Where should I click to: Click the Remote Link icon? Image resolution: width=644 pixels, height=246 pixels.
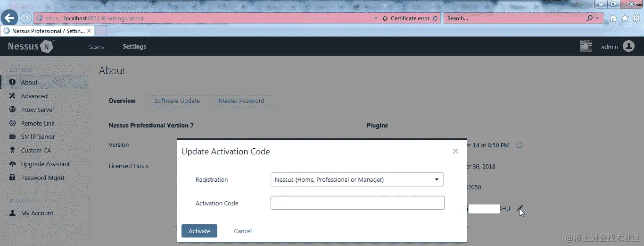(12, 123)
